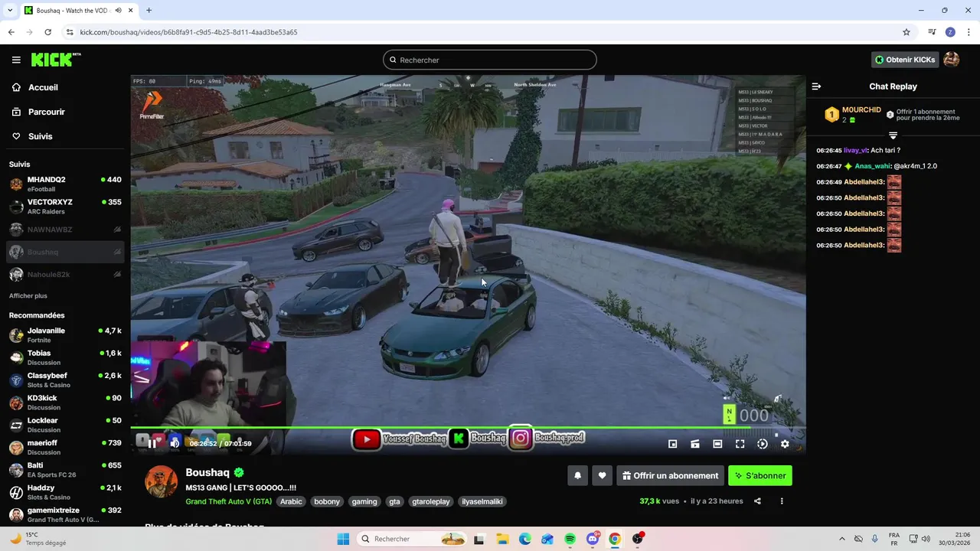Enter fullscreen video mode
Image resolution: width=980 pixels, height=551 pixels.
click(x=740, y=444)
